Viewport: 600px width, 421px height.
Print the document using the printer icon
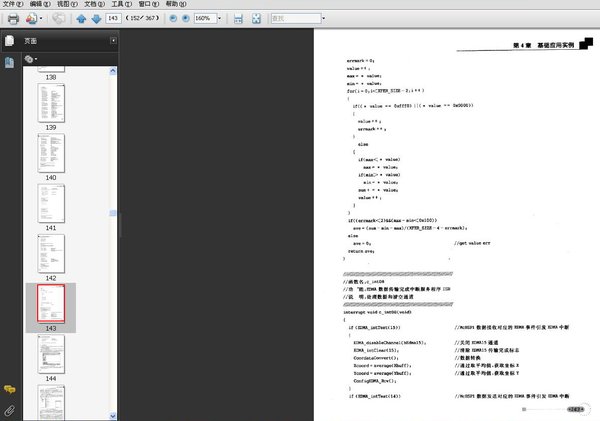(13, 18)
